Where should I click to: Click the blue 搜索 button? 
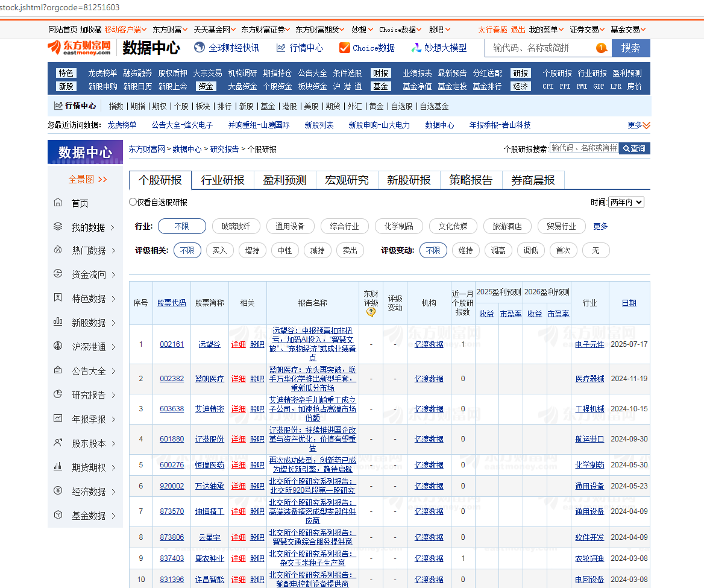(631, 48)
